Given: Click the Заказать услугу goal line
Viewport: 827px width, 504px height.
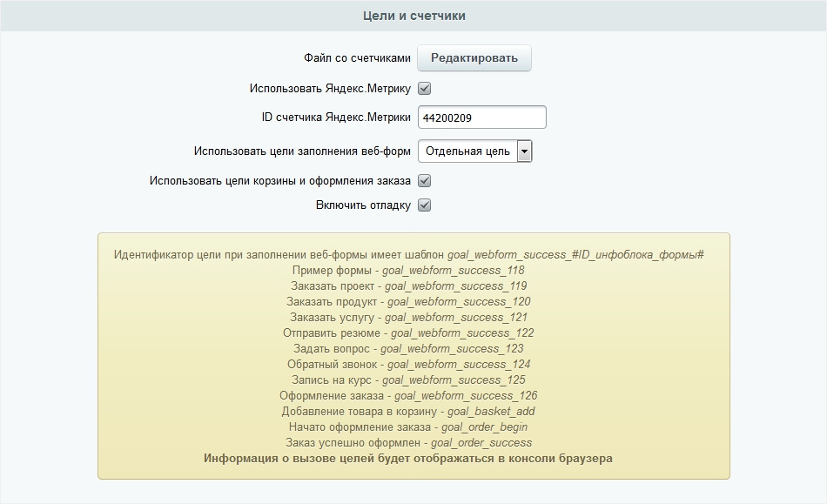Looking at the screenshot, I should tap(408, 318).
